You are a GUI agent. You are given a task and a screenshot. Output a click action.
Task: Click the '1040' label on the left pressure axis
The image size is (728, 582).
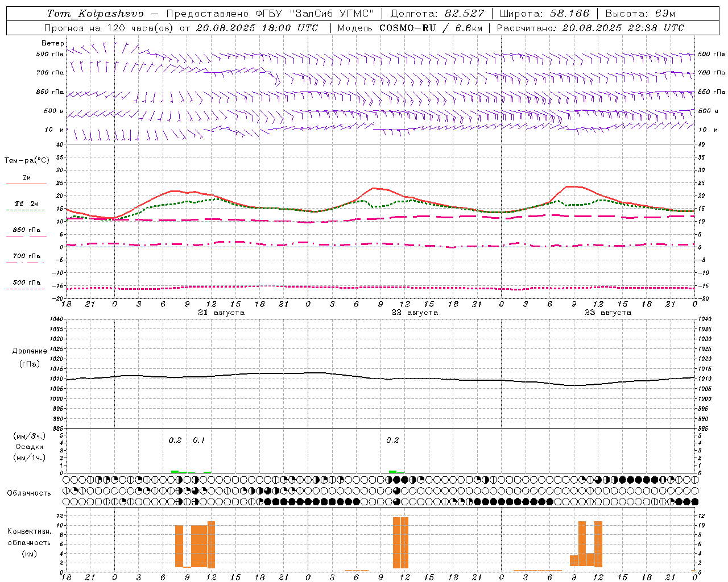pos(57,319)
